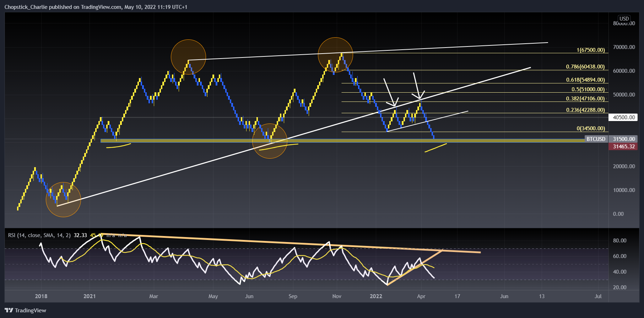The image size is (644, 318).
Task: Open the USD currency selector
Action: coord(624,18)
